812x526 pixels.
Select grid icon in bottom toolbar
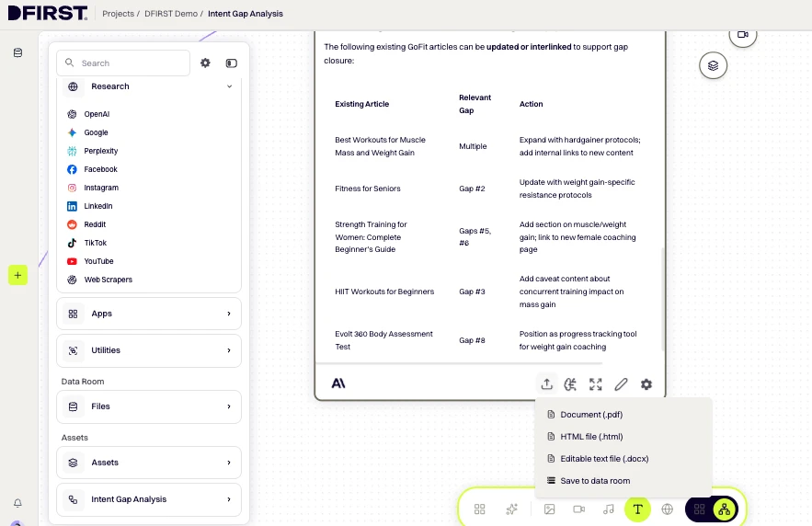point(479,509)
